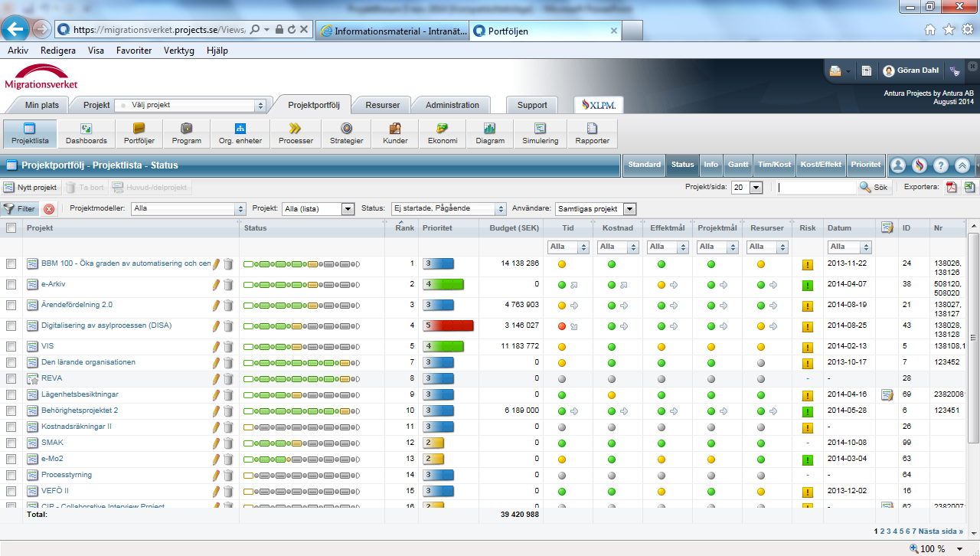Click risk warning icon for BBM 100 row
980x556 pixels.
coord(807,265)
